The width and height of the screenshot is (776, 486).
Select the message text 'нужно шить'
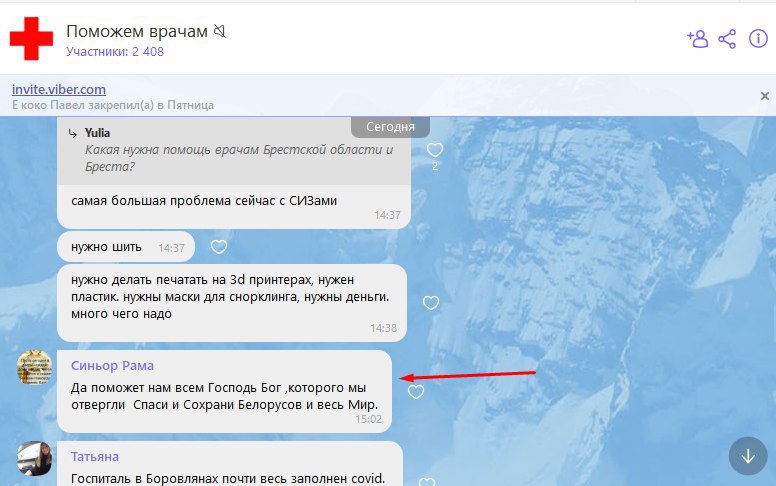pyautogui.click(x=106, y=246)
